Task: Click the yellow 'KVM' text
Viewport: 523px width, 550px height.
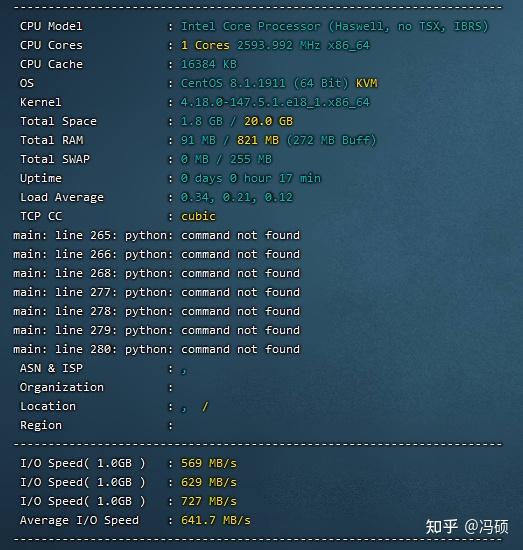Action: click(x=367, y=83)
